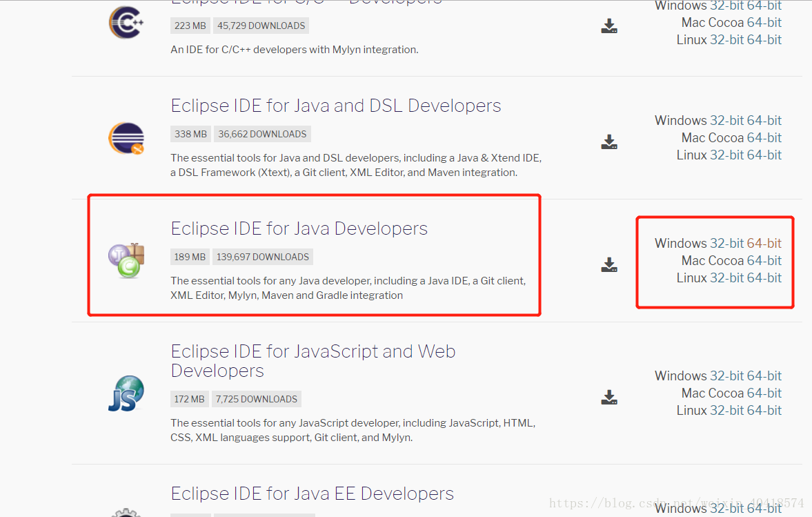
Task: Click download icon for Eclipse IDE for Java Developers
Action: [x=609, y=264]
